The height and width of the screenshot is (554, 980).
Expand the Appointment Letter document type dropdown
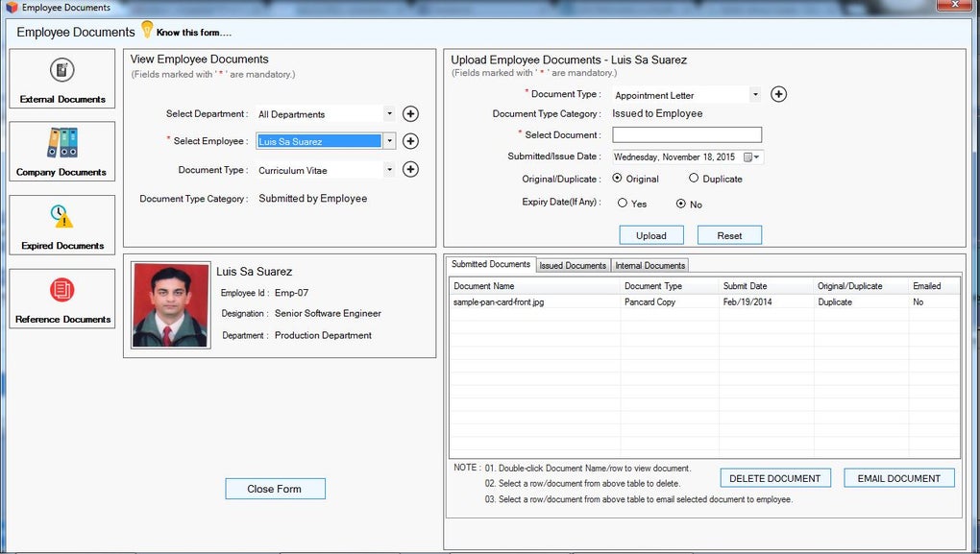tap(755, 95)
